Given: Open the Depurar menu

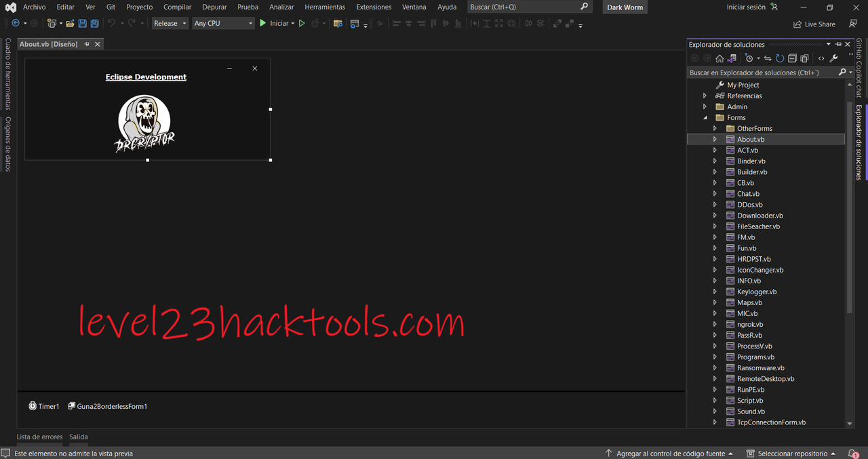Looking at the screenshot, I should point(214,7).
